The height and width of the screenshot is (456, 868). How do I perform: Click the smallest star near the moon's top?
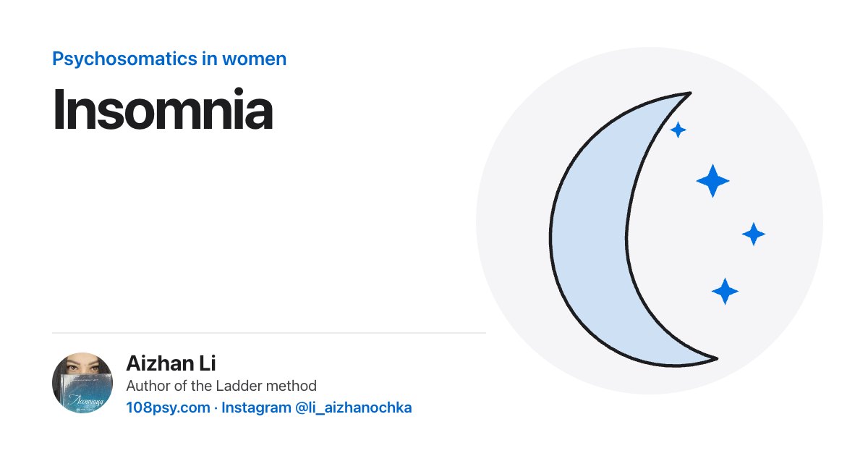point(678,130)
